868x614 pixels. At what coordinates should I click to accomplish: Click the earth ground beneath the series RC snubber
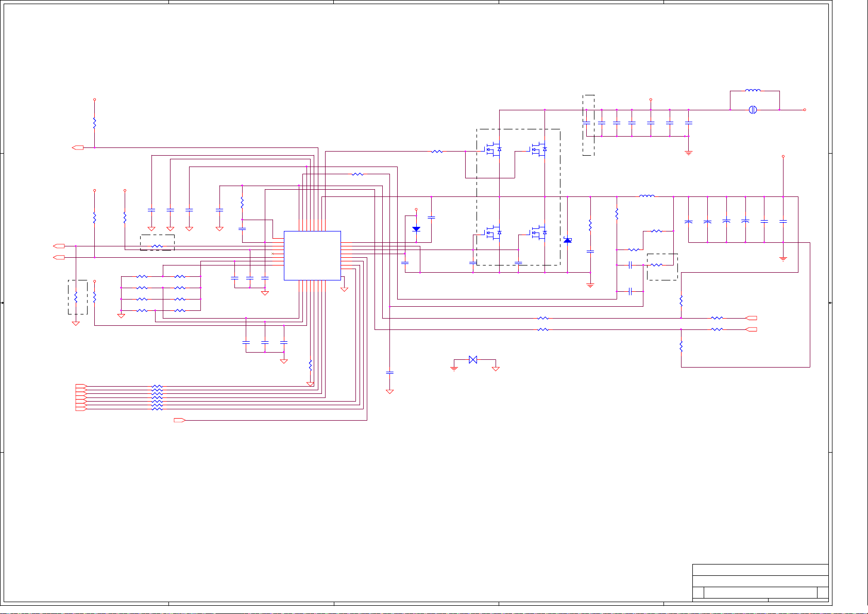pos(590,285)
